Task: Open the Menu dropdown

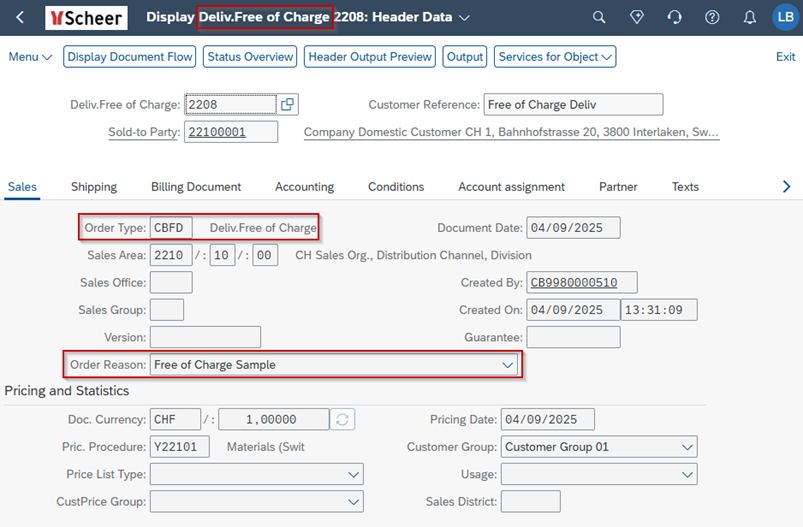Action: tap(30, 57)
